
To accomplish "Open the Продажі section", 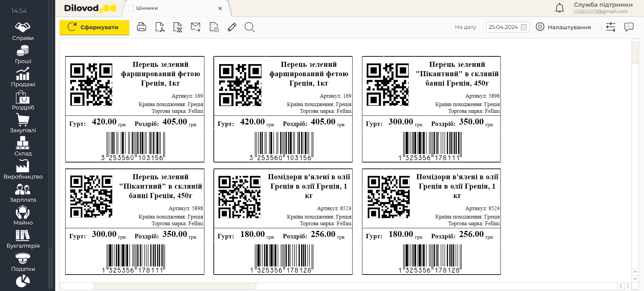I will [23, 78].
